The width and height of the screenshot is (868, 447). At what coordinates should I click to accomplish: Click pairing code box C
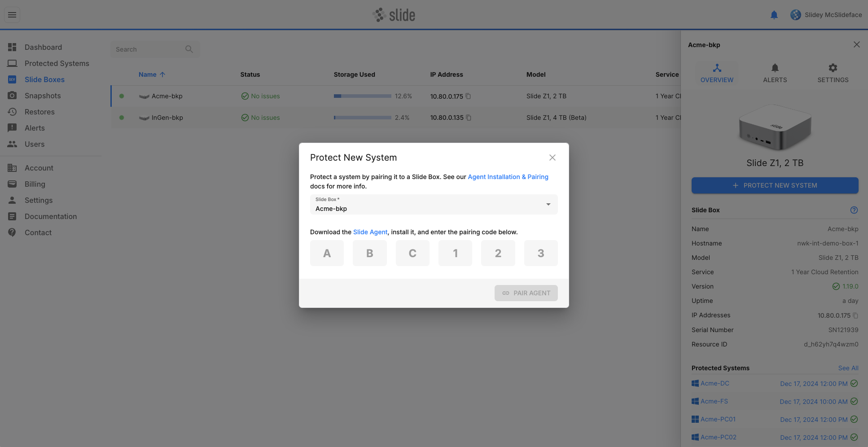412,253
